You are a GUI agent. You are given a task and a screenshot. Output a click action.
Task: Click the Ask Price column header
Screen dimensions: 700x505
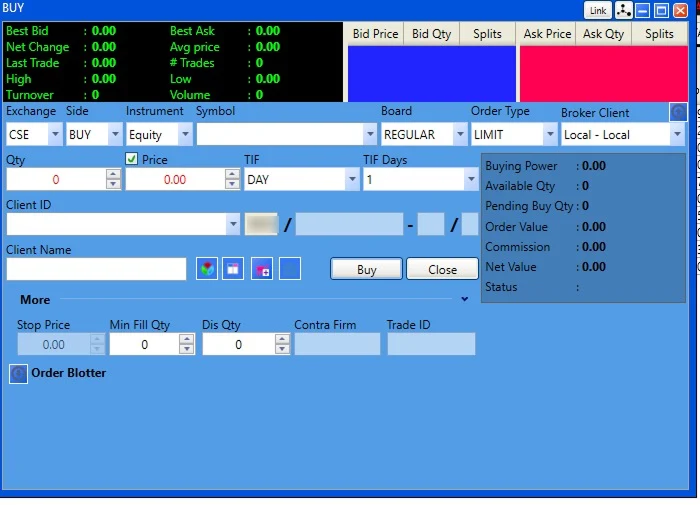(x=547, y=34)
